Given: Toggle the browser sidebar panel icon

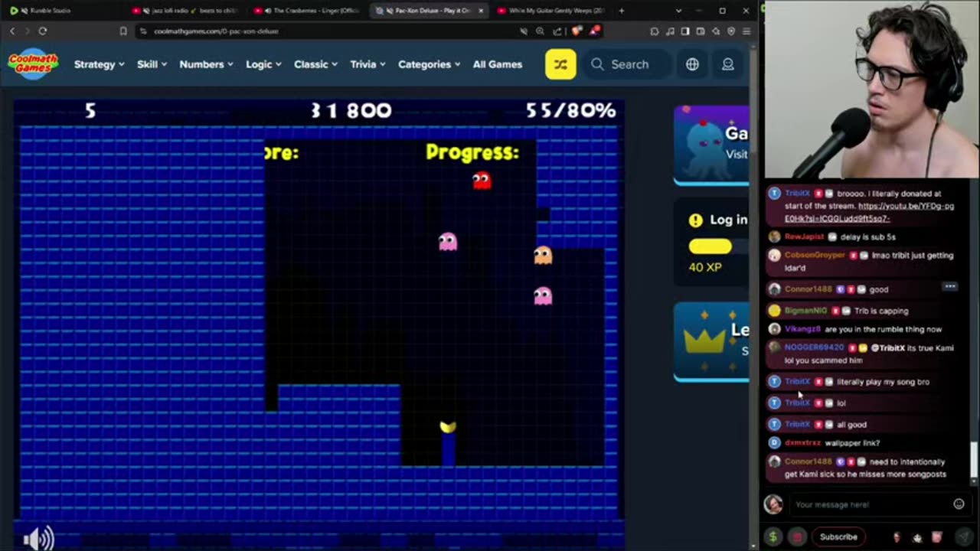Looking at the screenshot, I should (685, 31).
